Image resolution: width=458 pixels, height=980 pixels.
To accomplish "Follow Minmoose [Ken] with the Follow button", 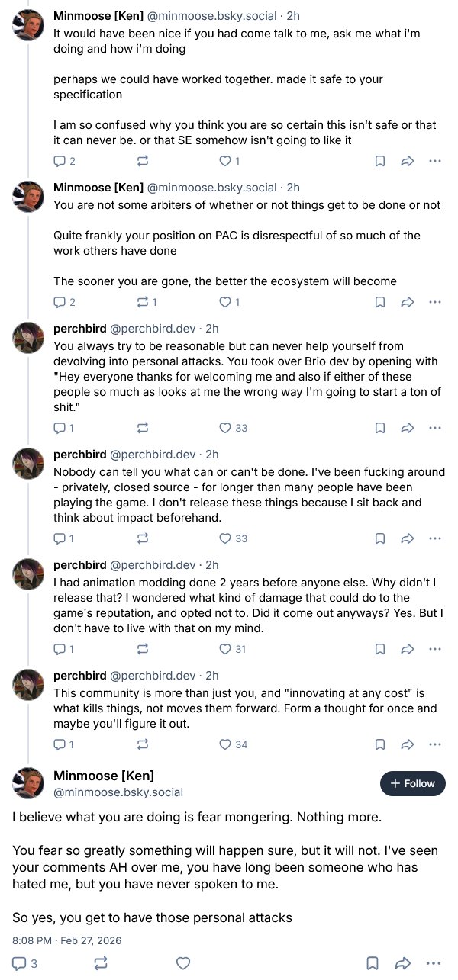I will tap(412, 783).
